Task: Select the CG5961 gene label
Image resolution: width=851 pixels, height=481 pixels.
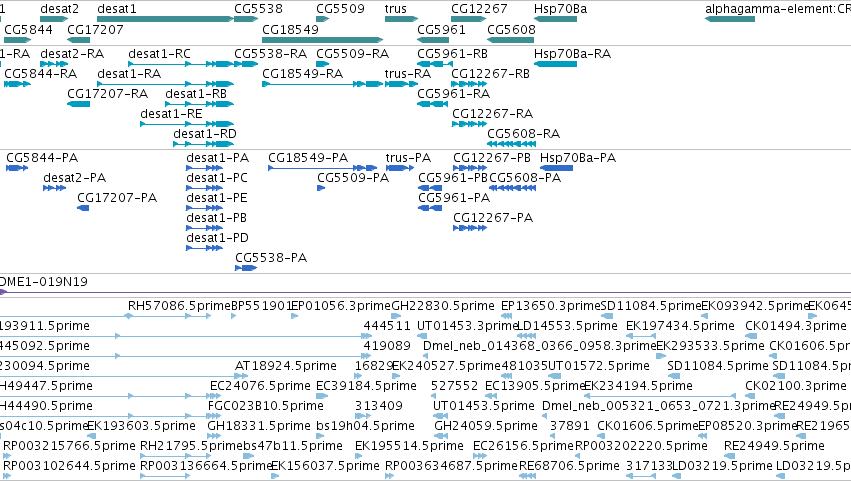Action: click(x=441, y=29)
